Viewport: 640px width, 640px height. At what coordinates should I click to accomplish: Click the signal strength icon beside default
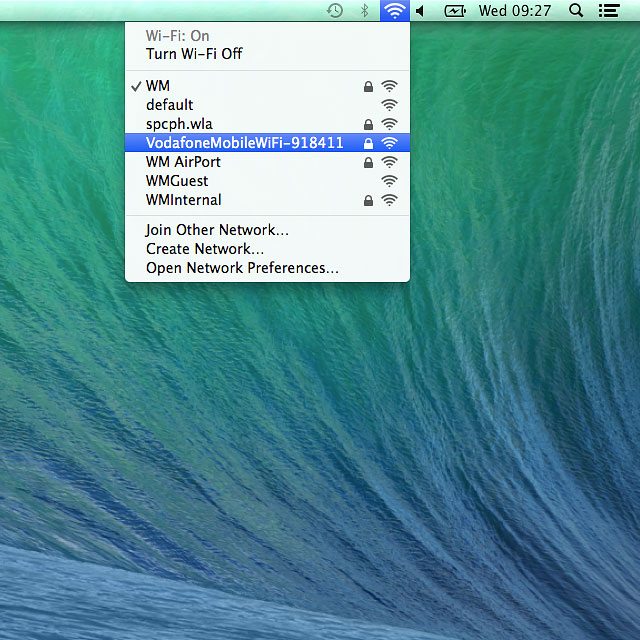point(389,105)
